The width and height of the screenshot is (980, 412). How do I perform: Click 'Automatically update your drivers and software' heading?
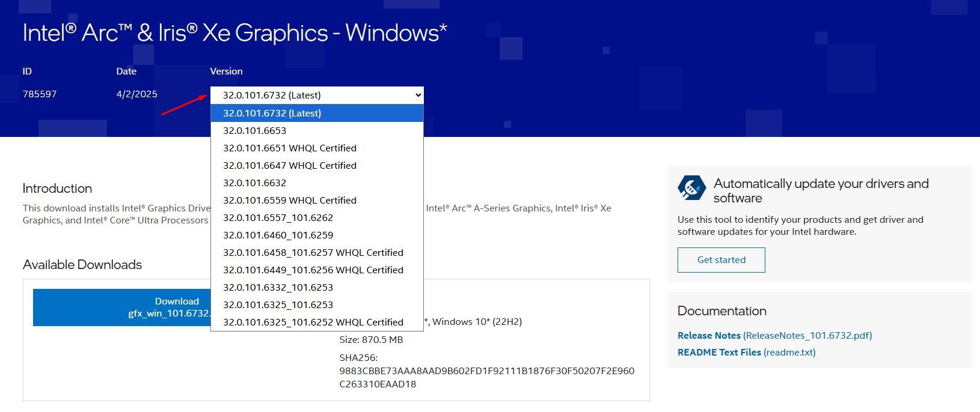[821, 190]
